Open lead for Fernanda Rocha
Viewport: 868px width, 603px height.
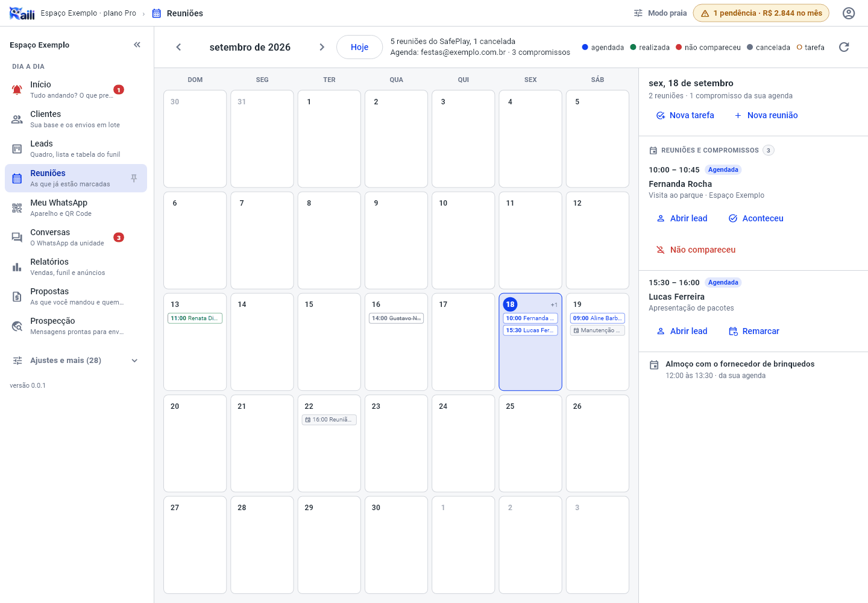pyautogui.click(x=682, y=218)
